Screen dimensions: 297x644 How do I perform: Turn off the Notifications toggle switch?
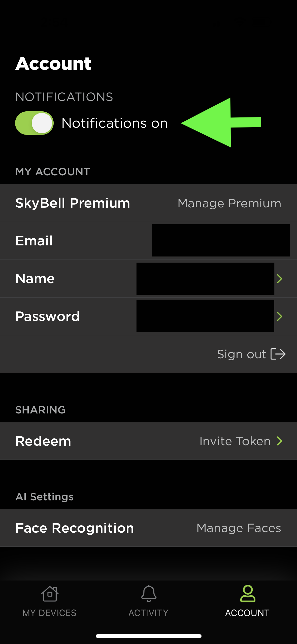click(34, 123)
